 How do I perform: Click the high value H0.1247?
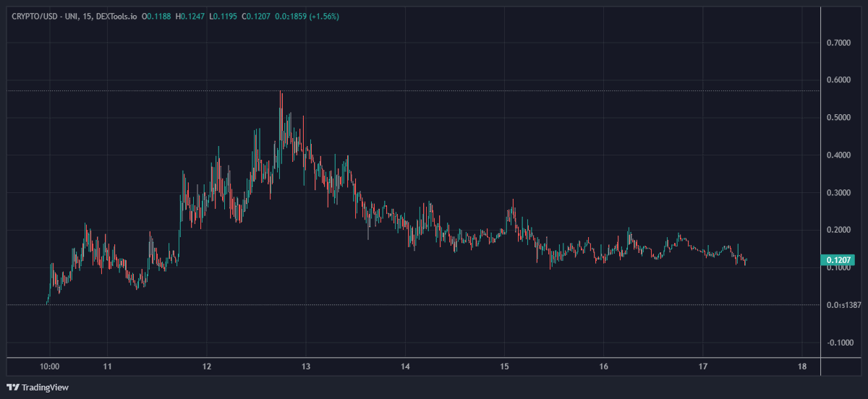[190, 15]
